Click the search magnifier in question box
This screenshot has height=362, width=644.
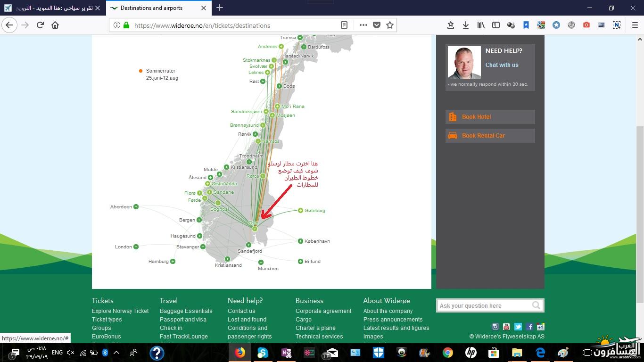[536, 305]
